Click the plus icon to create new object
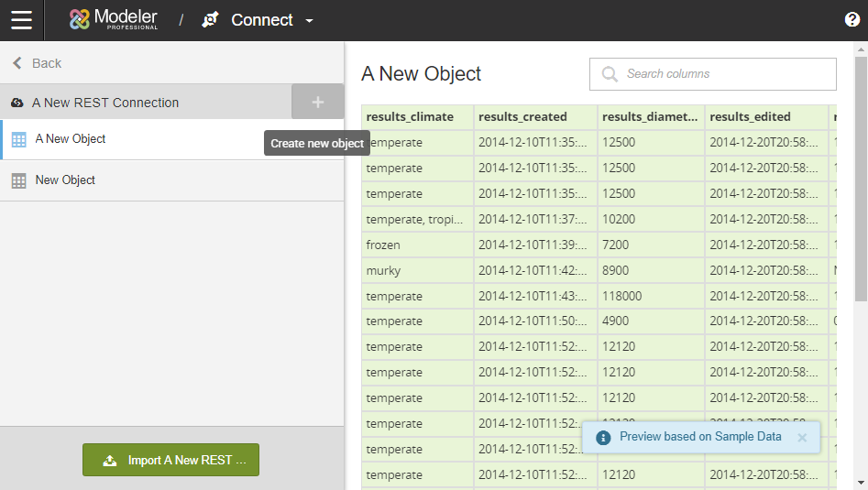The image size is (868, 490). (318, 102)
